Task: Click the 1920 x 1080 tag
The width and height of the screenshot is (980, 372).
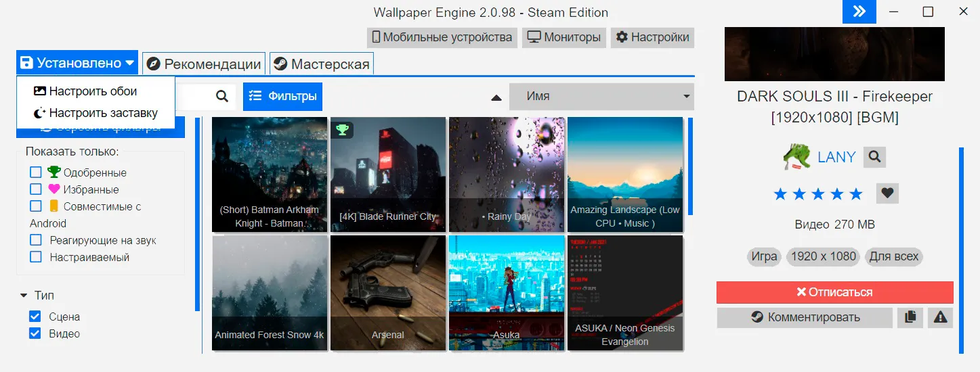Action: [x=824, y=256]
